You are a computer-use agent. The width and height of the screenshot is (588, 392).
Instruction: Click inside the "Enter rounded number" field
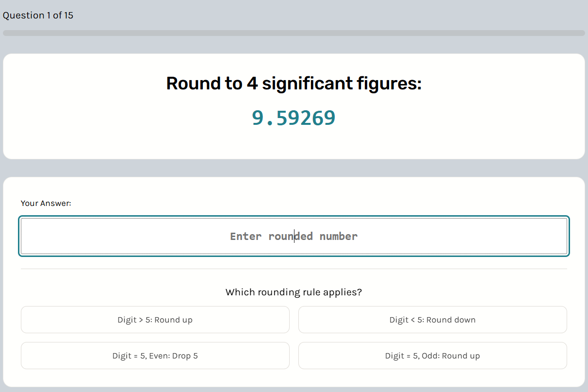tap(294, 236)
